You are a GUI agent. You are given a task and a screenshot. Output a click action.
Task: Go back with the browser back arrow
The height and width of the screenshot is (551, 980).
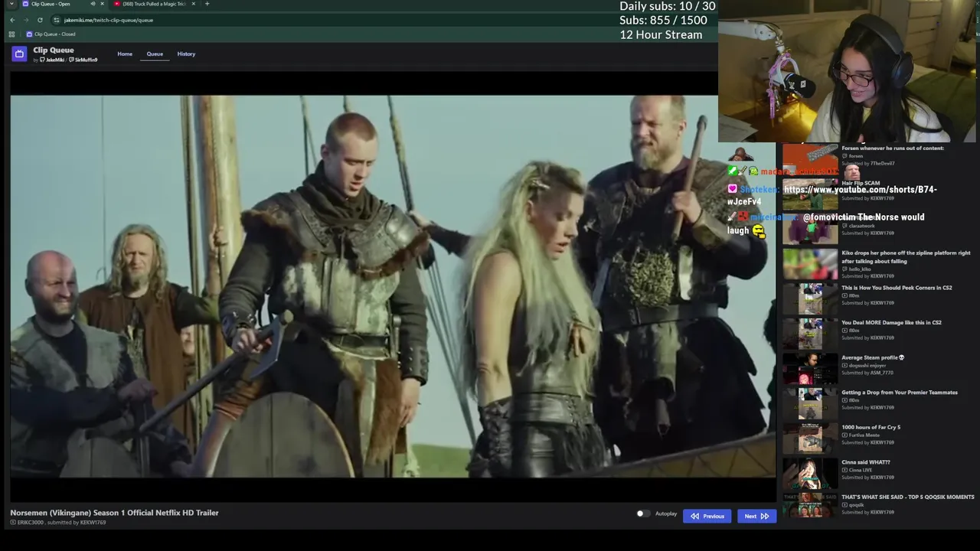tap(12, 20)
